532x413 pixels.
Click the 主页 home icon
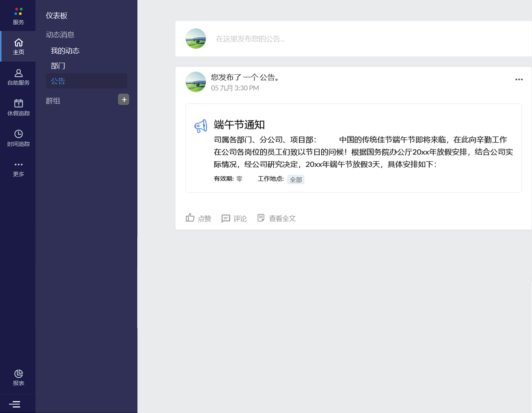pos(18,46)
